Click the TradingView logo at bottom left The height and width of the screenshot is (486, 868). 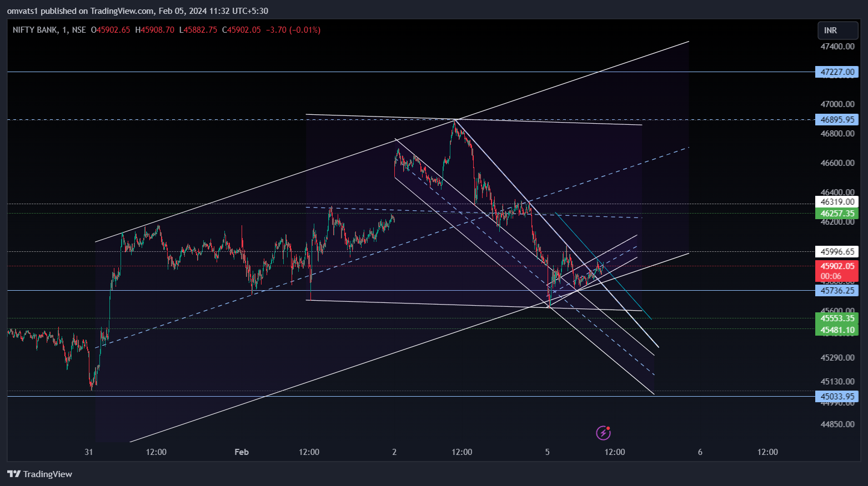[39, 474]
